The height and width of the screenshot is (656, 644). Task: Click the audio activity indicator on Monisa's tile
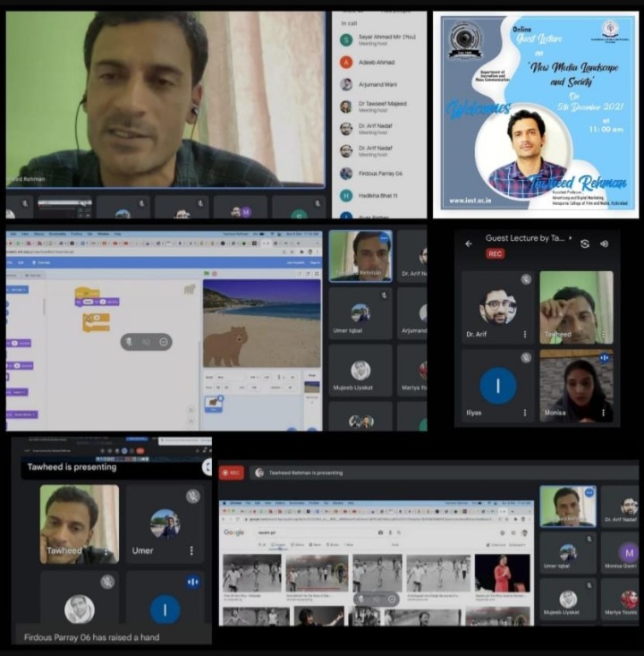pyautogui.click(x=605, y=358)
